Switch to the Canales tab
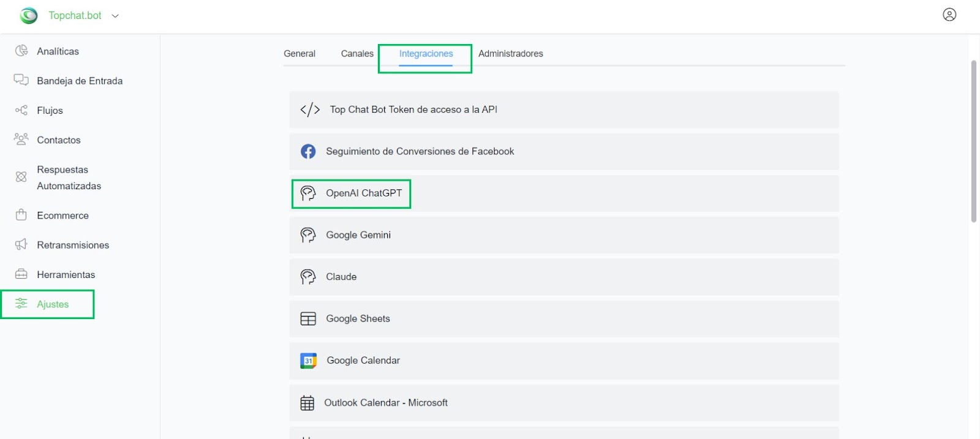The image size is (980, 439). [x=357, y=53]
